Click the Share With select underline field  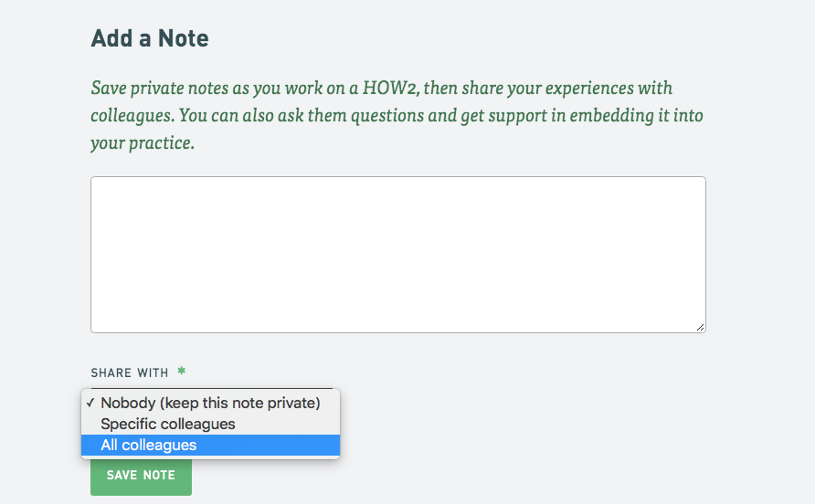click(212, 388)
